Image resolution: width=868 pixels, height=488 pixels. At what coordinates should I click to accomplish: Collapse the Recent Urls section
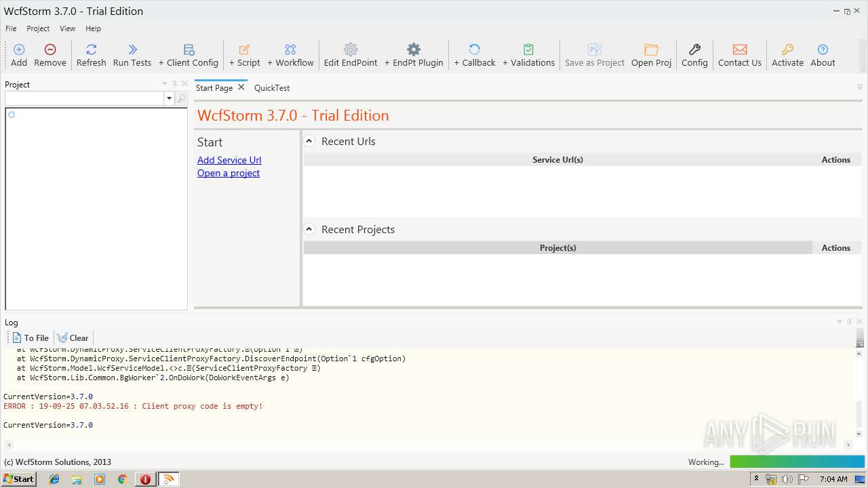click(x=309, y=141)
